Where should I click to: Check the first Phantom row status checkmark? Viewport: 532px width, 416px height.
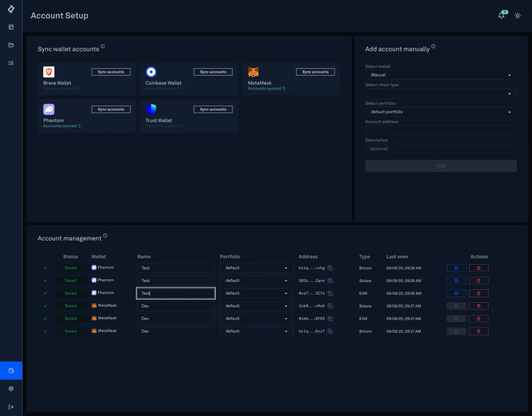coord(45,268)
